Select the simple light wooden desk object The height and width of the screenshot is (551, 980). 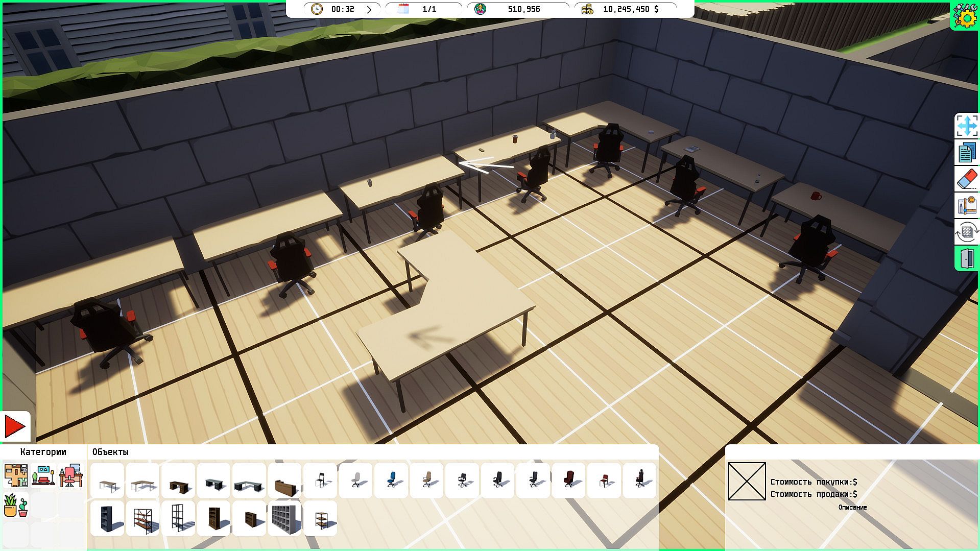point(108,481)
